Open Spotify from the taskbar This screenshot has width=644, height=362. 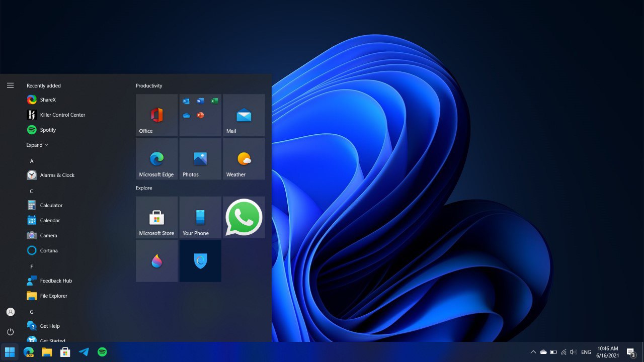click(102, 352)
